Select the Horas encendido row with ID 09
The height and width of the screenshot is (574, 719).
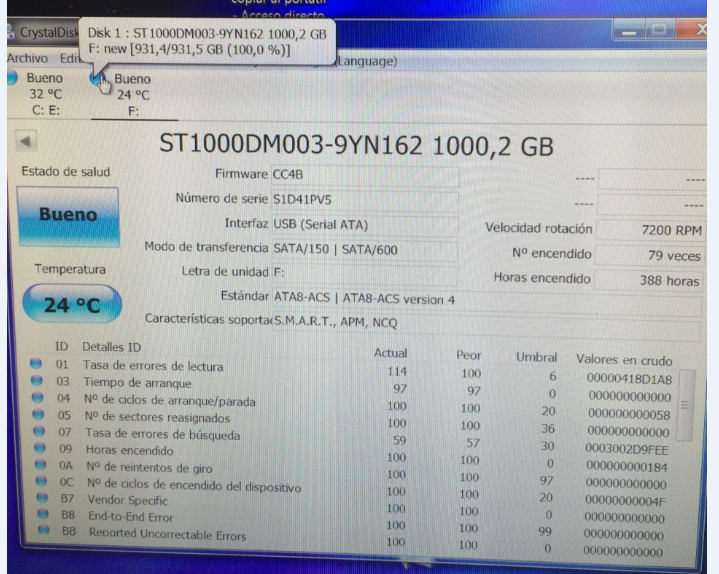[x=353, y=456]
